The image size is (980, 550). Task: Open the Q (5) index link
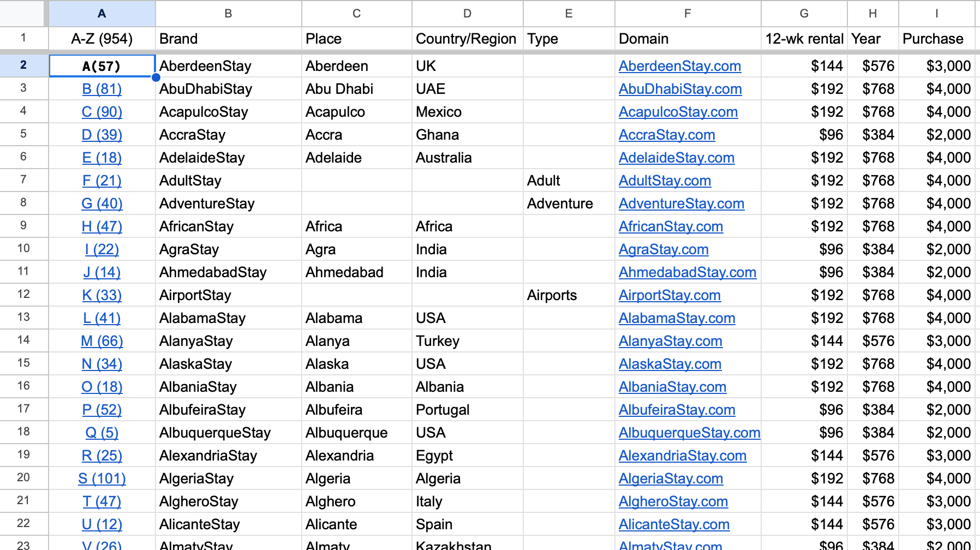101,433
